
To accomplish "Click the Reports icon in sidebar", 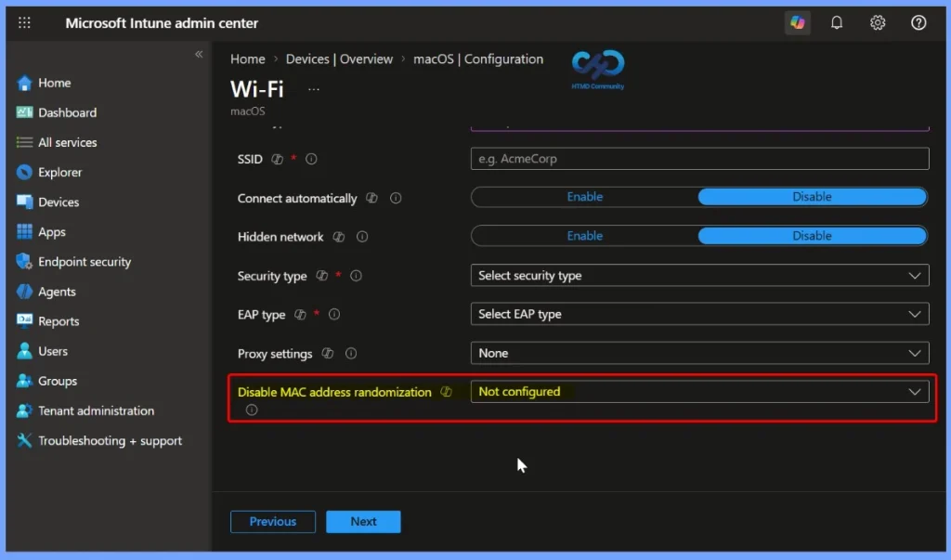I will pos(24,321).
